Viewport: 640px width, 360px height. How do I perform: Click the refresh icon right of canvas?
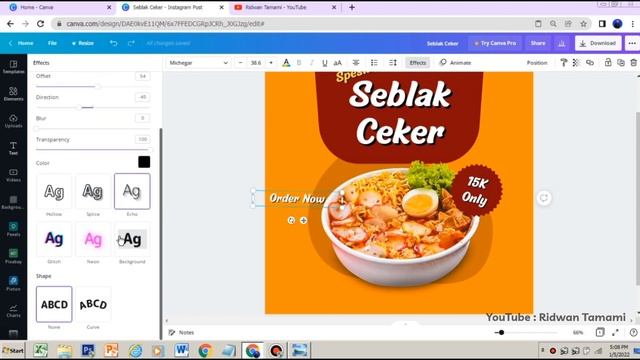point(544,198)
